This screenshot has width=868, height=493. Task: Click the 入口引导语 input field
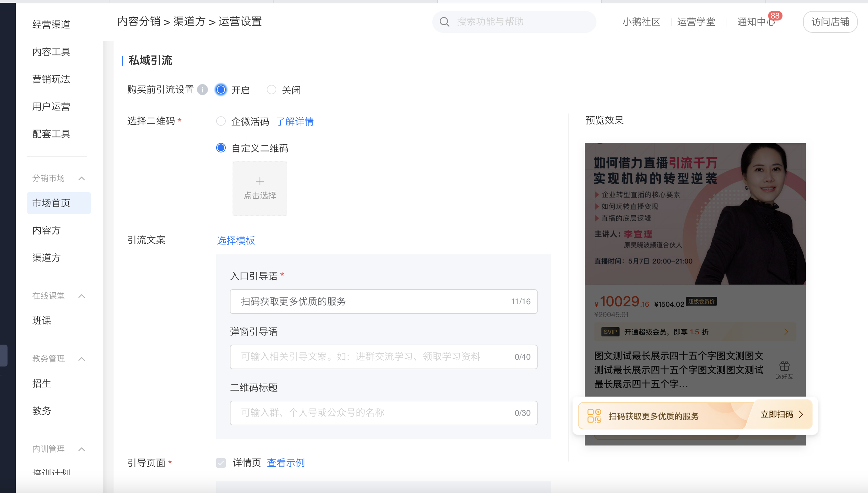pyautogui.click(x=384, y=302)
